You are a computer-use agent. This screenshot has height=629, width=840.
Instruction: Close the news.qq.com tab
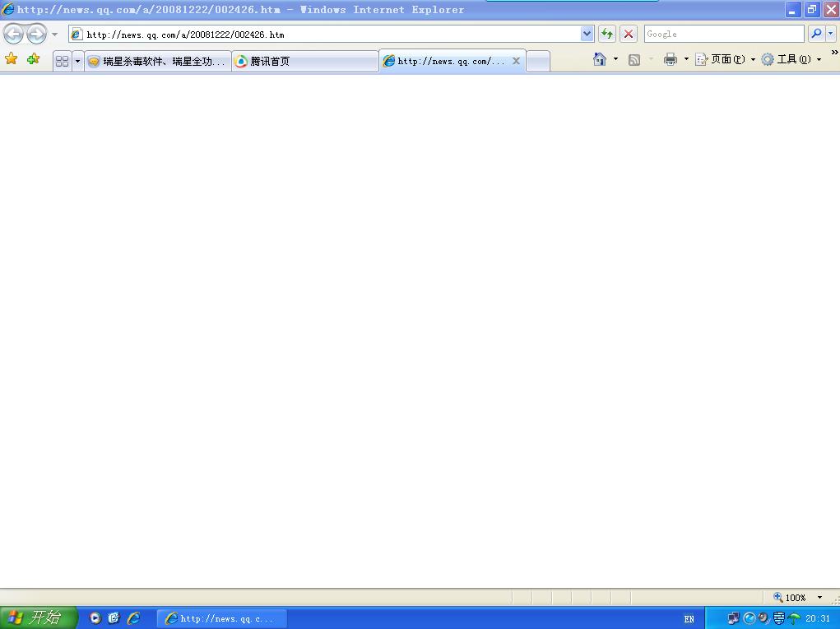(x=516, y=61)
